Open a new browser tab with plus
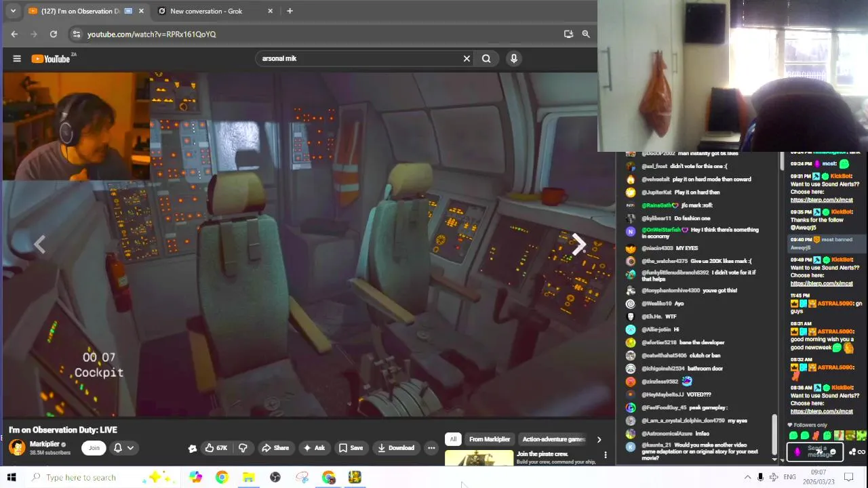 (x=290, y=11)
